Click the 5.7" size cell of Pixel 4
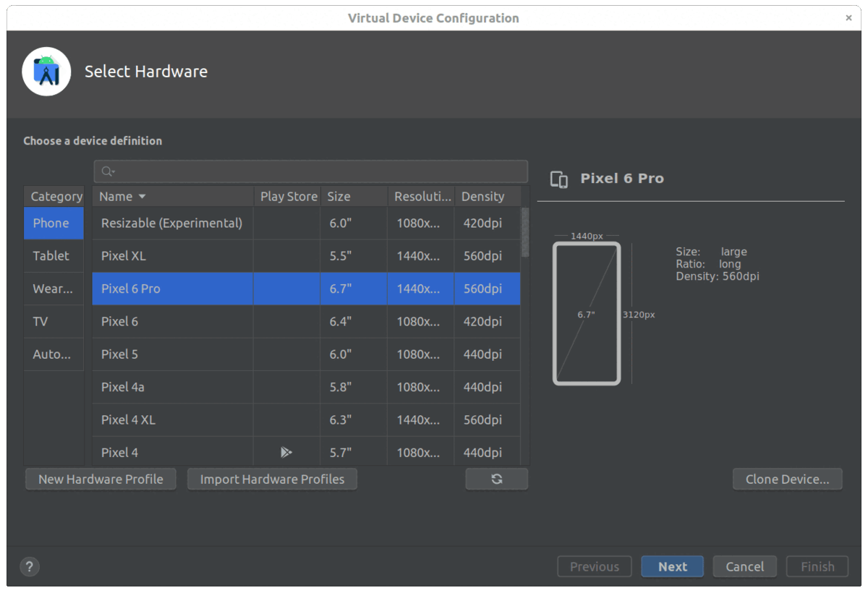868x593 pixels. (x=354, y=453)
